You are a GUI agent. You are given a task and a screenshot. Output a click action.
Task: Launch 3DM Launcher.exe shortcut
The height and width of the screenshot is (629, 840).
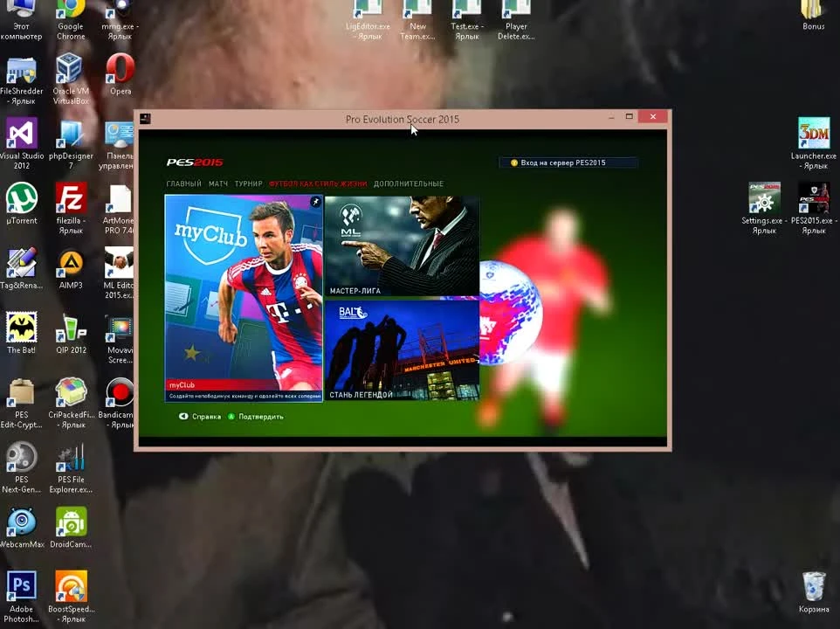(814, 143)
